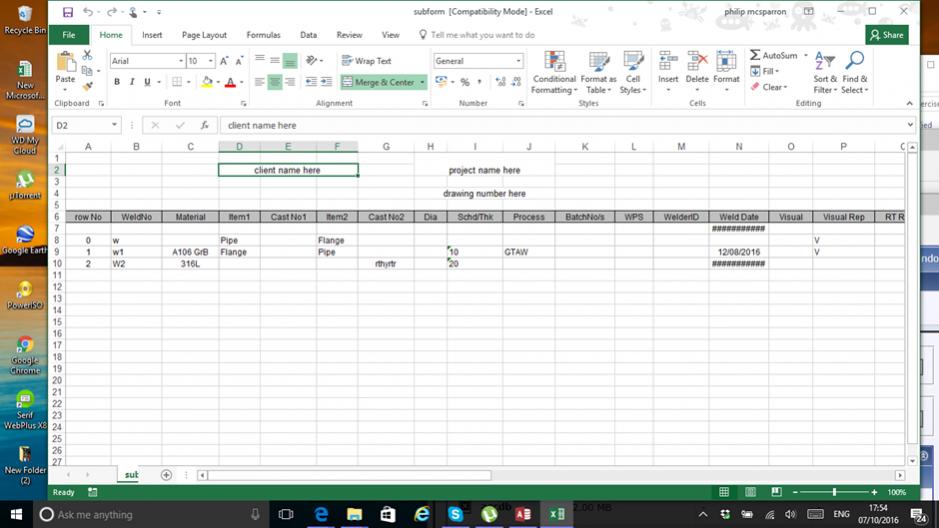Click Increase Indent icon
Screen dimensions: 939x528
tap(326, 82)
